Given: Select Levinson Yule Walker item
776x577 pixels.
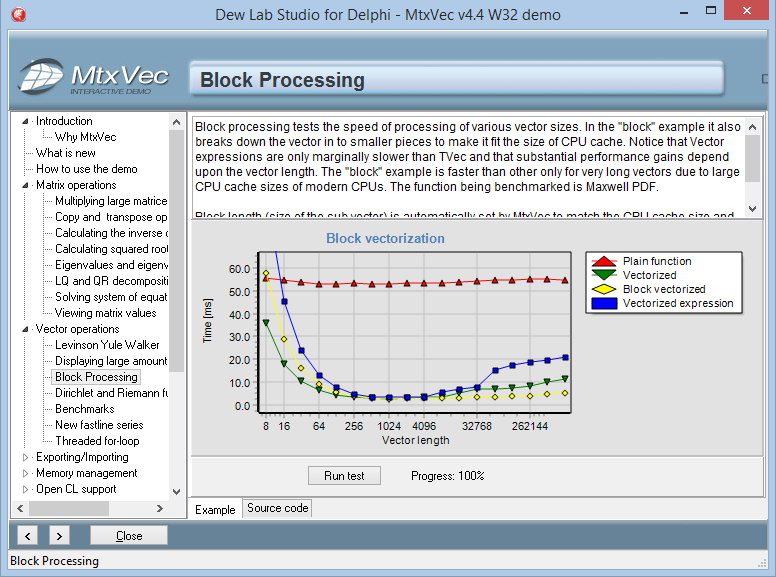Looking at the screenshot, I should [x=107, y=345].
